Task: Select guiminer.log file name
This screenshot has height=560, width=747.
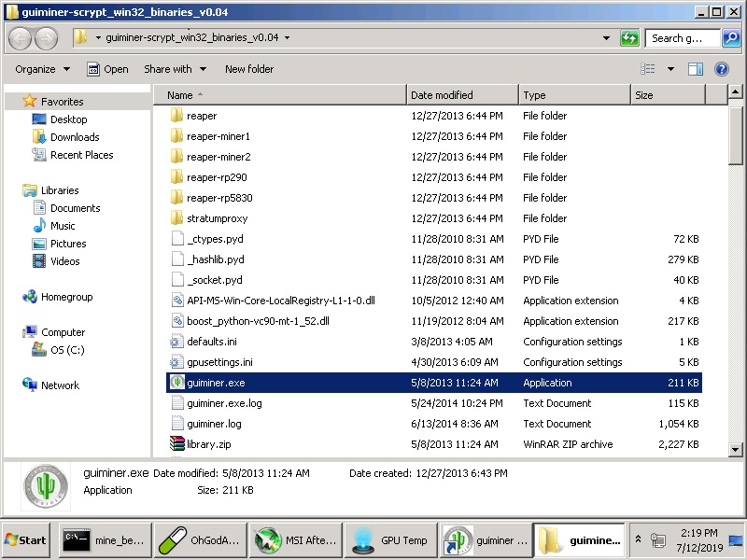Action: (214, 424)
